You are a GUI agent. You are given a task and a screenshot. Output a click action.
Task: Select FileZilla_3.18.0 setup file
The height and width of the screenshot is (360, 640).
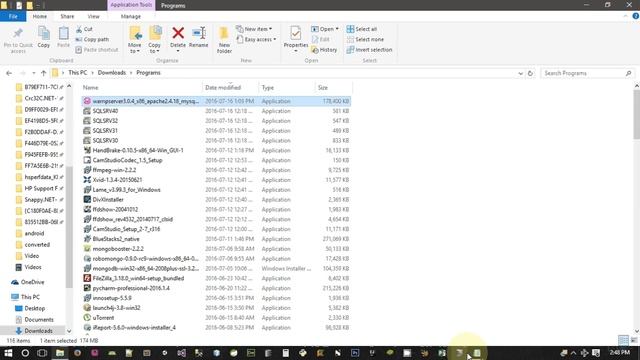coord(216,278)
